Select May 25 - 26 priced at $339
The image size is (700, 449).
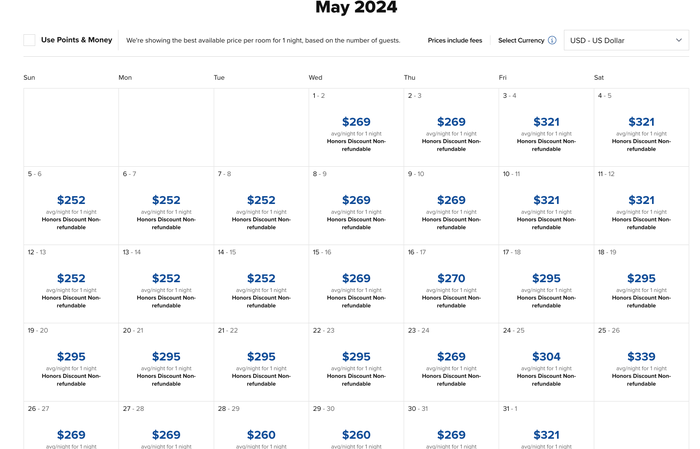point(641,362)
